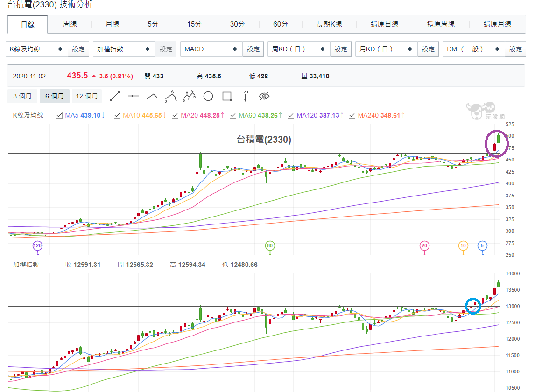This screenshot has height=392, width=535.
Task: Switch to the 月線 tab
Action: coord(112,24)
